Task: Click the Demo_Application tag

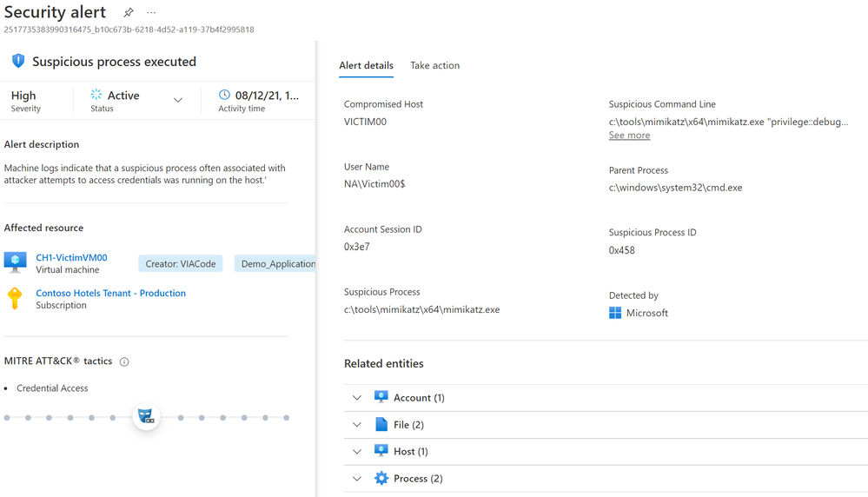Action: (275, 264)
